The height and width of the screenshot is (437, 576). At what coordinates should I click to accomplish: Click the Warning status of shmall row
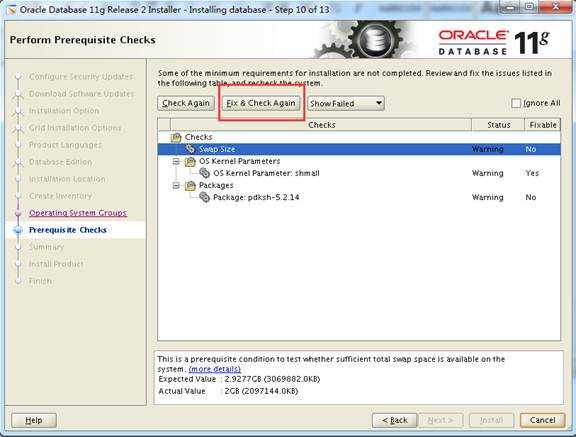487,173
